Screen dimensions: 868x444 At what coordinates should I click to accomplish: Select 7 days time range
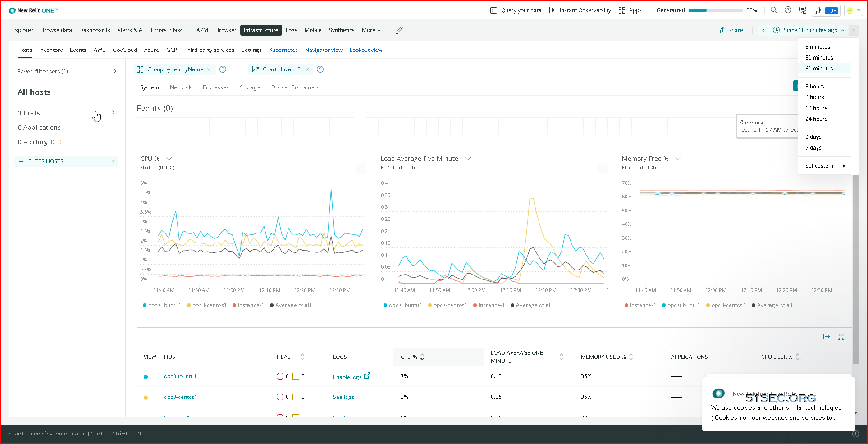point(813,148)
